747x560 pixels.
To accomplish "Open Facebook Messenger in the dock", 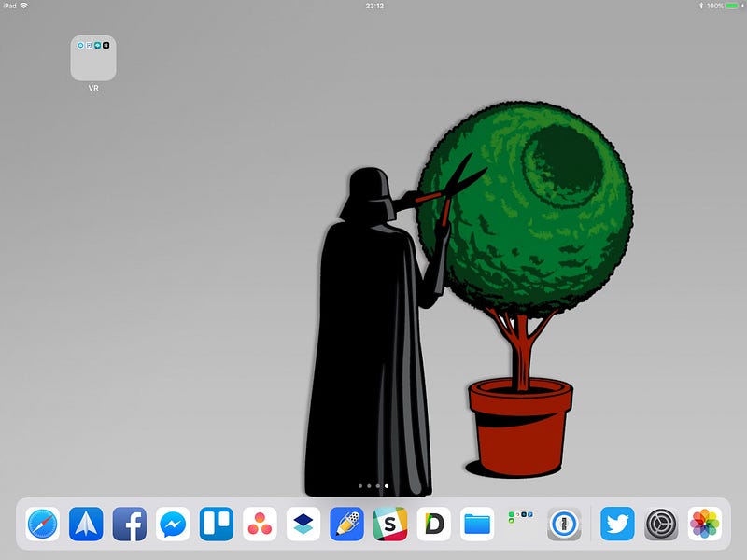I will pyautogui.click(x=173, y=524).
